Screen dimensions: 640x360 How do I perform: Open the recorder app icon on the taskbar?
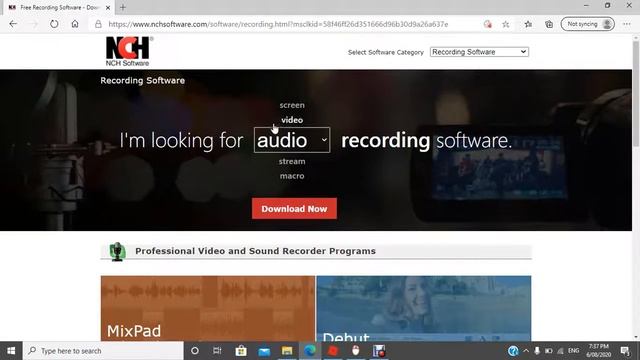[x=379, y=351]
